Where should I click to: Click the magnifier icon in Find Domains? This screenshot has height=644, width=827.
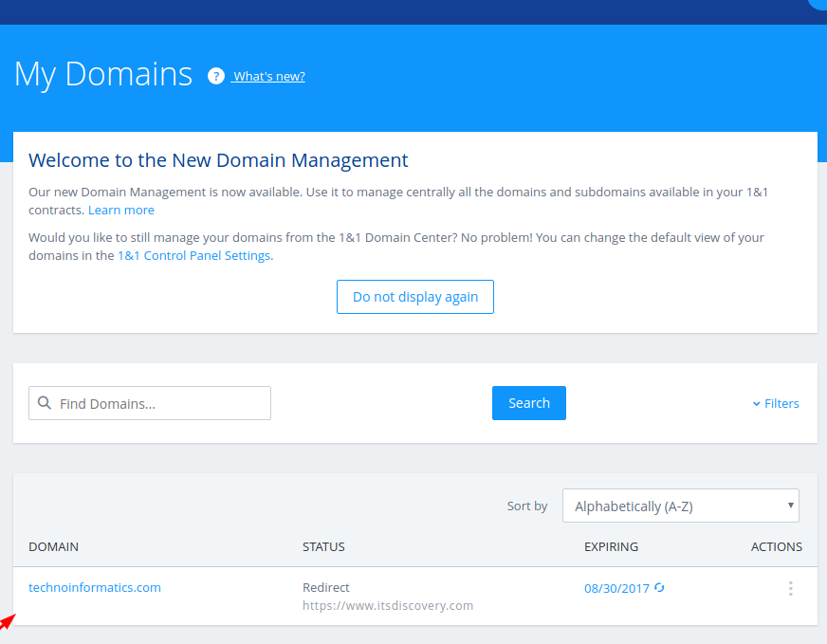[x=45, y=403]
